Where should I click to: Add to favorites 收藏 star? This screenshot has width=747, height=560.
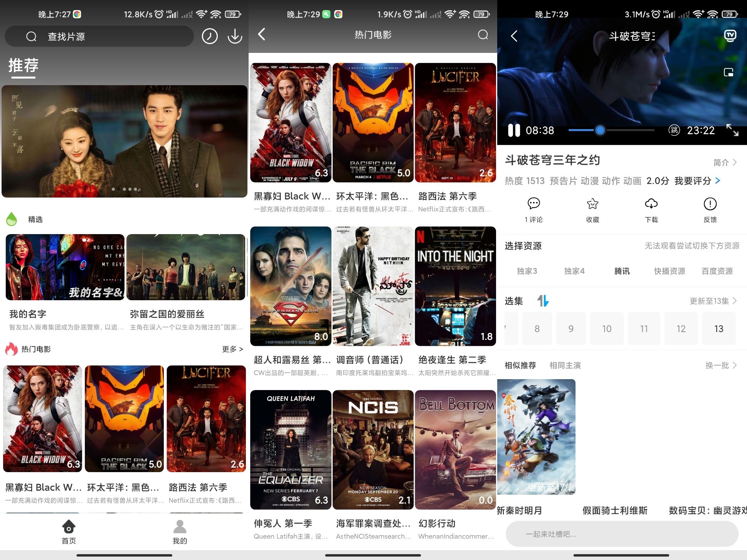coord(593,203)
